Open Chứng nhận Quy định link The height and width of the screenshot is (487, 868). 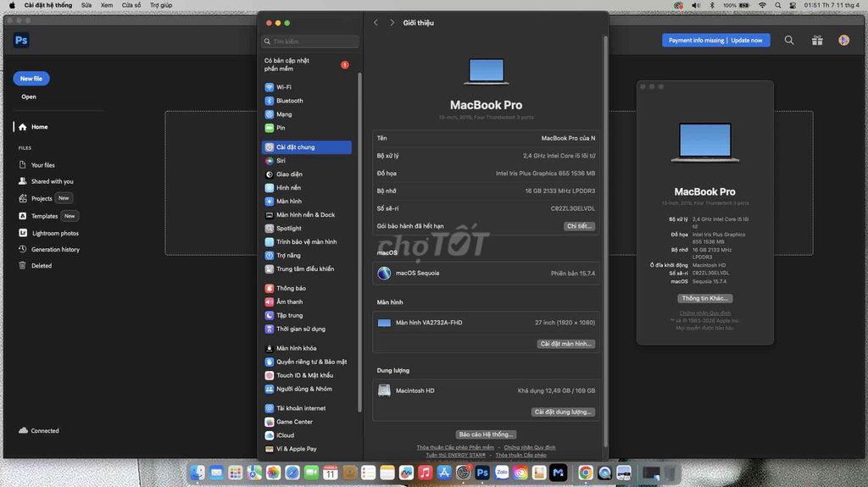tap(529, 447)
